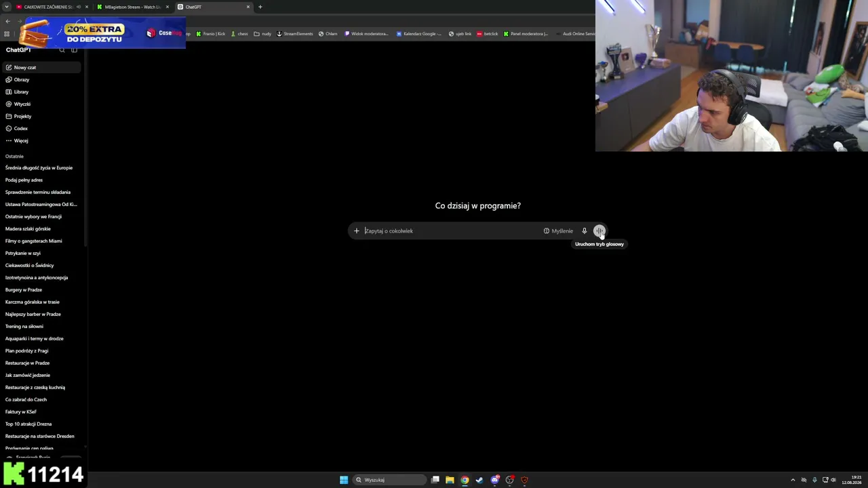Open Discord from the taskbar

tap(495, 480)
